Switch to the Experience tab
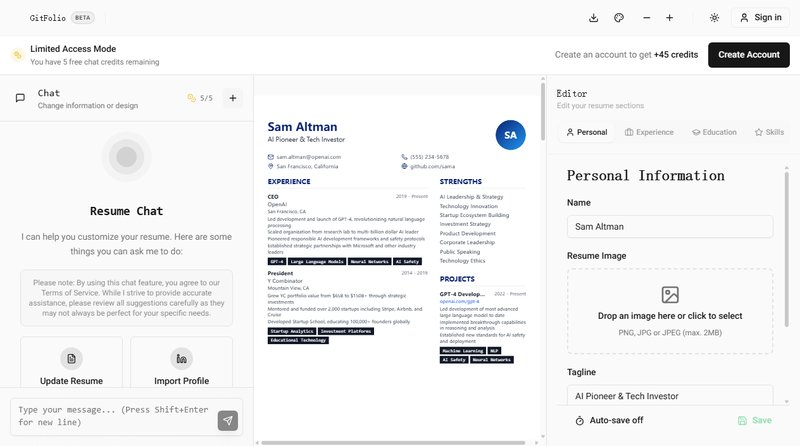Screen dimensions: 800x446 pyautogui.click(x=649, y=132)
